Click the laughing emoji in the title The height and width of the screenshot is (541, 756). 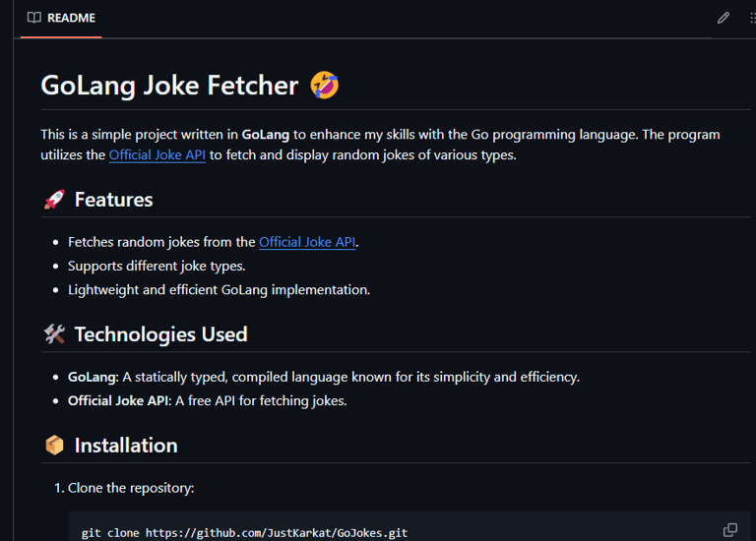(325, 86)
